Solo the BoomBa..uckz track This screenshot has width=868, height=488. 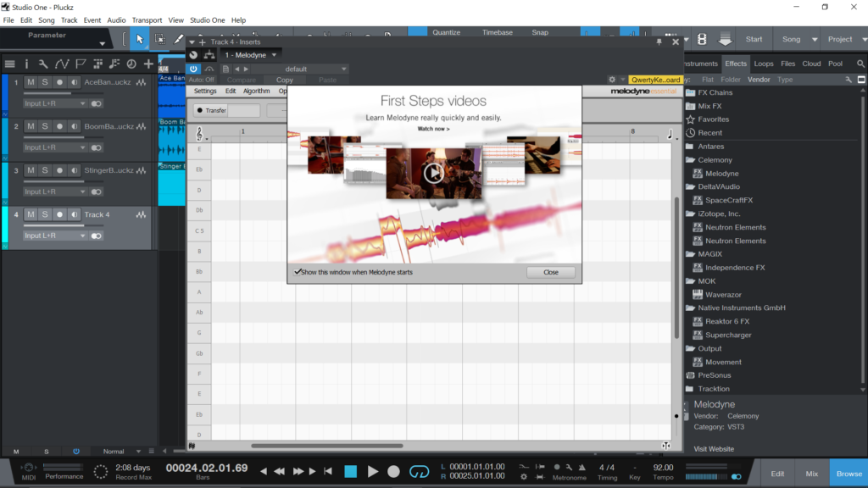[45, 126]
